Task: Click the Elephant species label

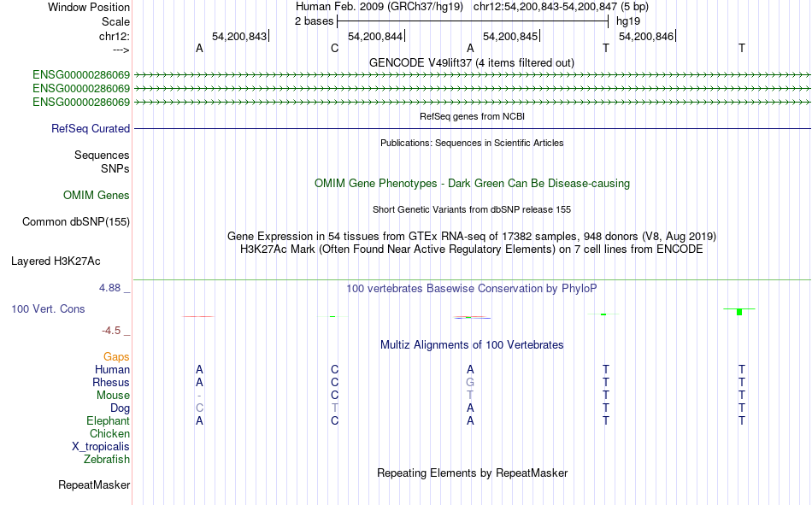Action: coord(108,420)
